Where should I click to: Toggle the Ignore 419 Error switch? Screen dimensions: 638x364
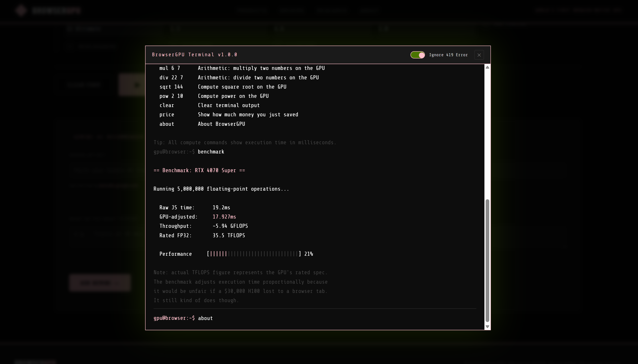(417, 55)
